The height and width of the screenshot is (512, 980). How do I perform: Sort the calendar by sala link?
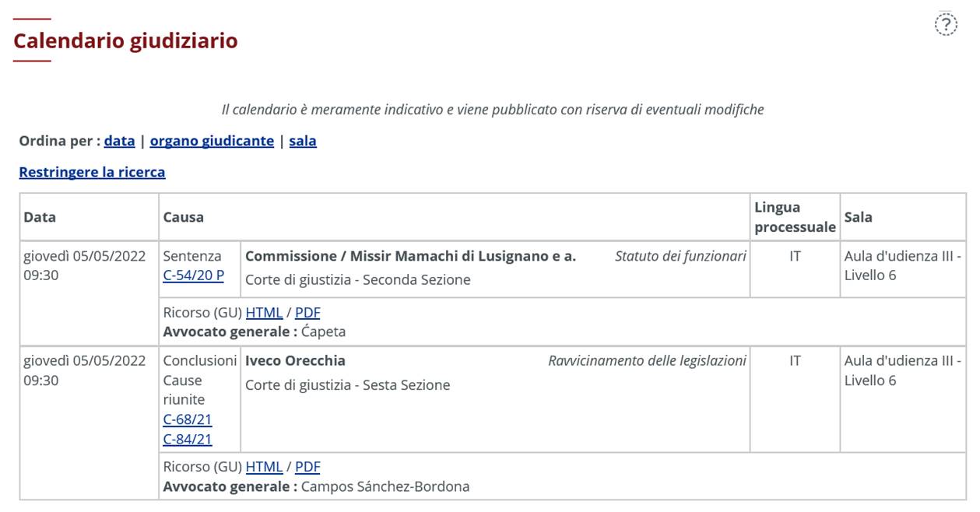302,141
